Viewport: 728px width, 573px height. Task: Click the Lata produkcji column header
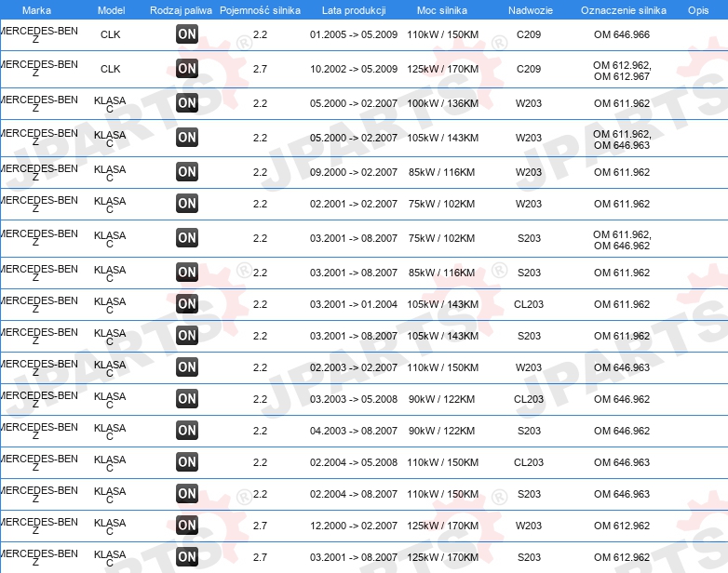tap(354, 10)
